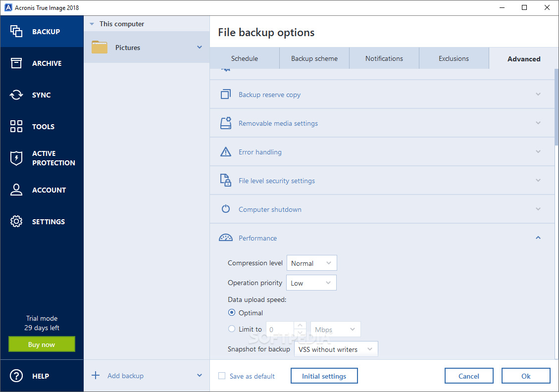Open the Backup section icon in sidebar

[x=16, y=31]
